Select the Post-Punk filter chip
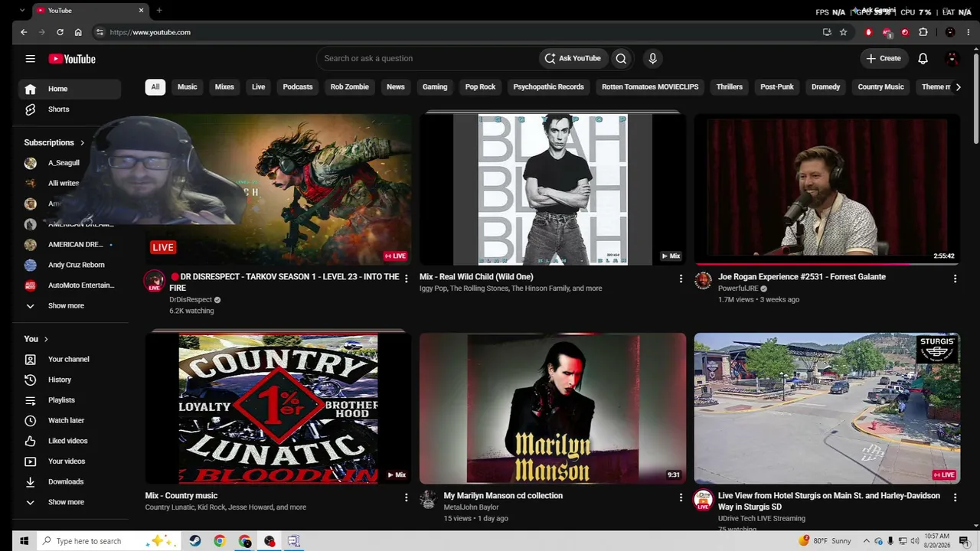Viewport: 980px width, 551px height. tap(777, 87)
